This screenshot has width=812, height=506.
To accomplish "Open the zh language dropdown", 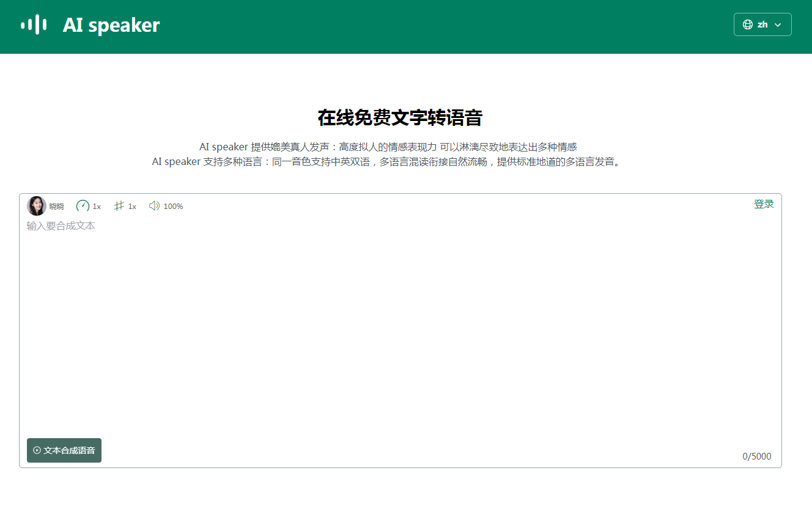I will click(x=762, y=24).
